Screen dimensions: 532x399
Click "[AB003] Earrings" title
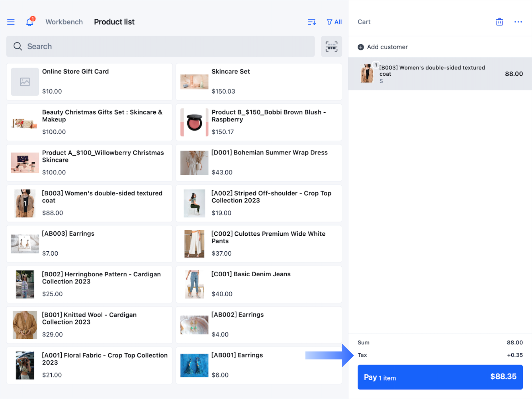pos(68,233)
